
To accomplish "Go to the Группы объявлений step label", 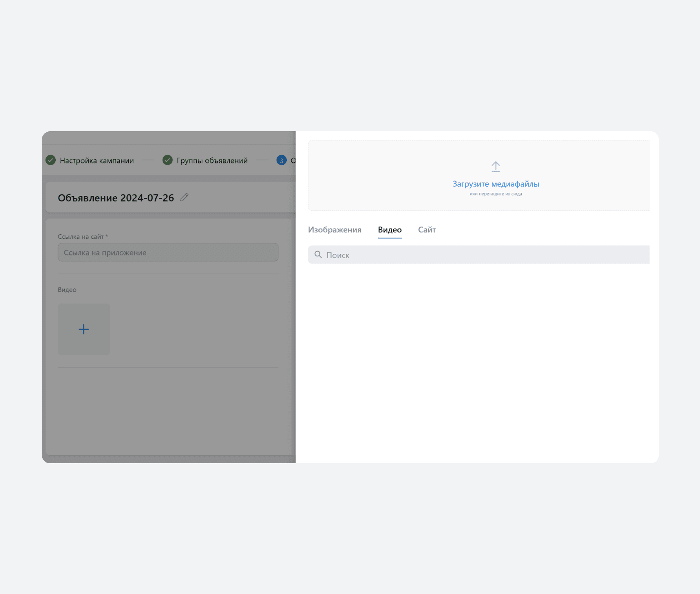I will click(212, 161).
